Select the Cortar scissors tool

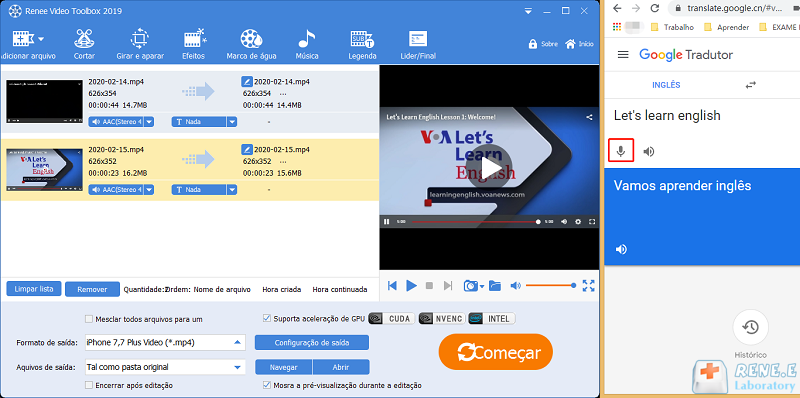[x=84, y=45]
